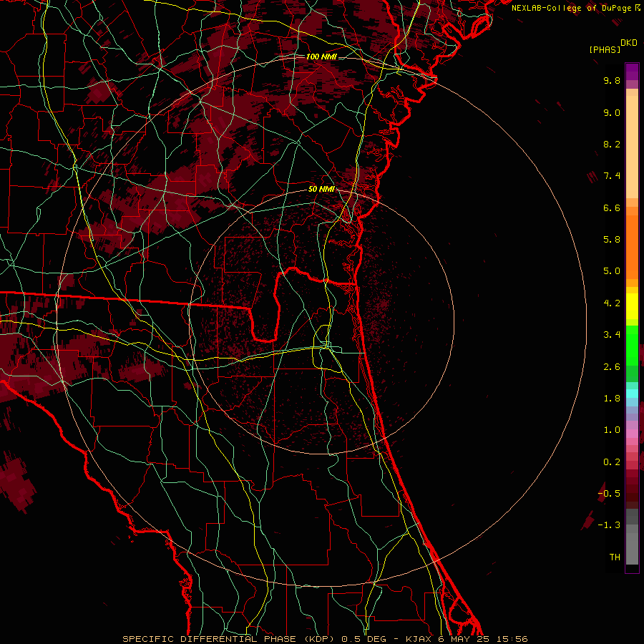
Task: Click the 8.2 value on the color scale
Action: [x=612, y=144]
